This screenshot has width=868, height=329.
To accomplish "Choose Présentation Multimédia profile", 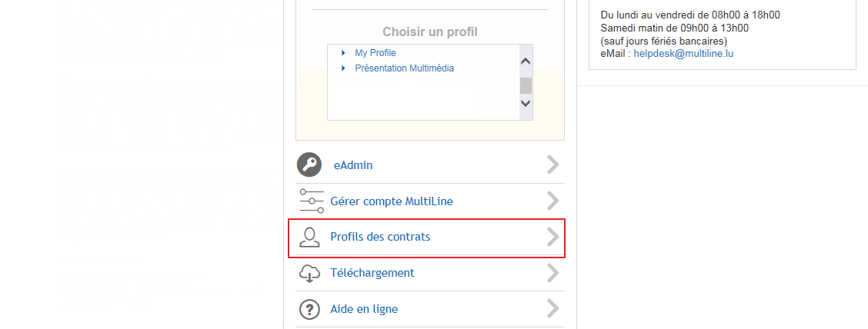I will [404, 68].
